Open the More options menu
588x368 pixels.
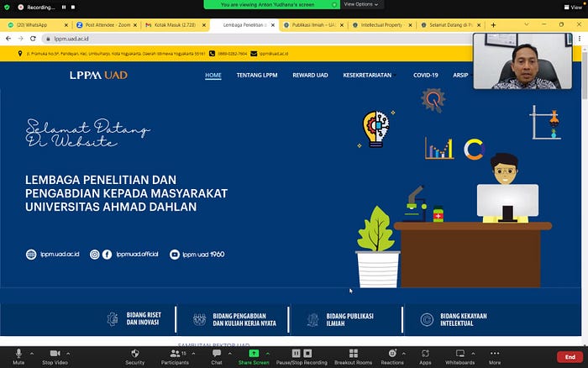pos(495,356)
